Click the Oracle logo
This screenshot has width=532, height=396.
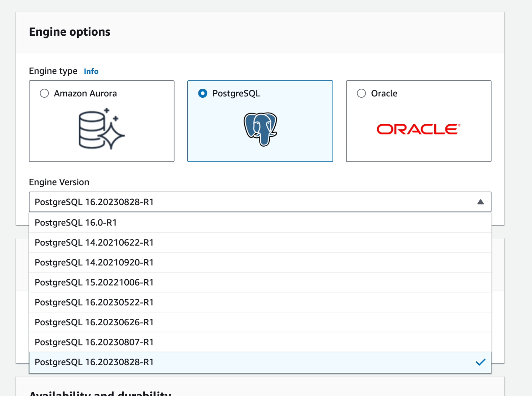pos(418,129)
